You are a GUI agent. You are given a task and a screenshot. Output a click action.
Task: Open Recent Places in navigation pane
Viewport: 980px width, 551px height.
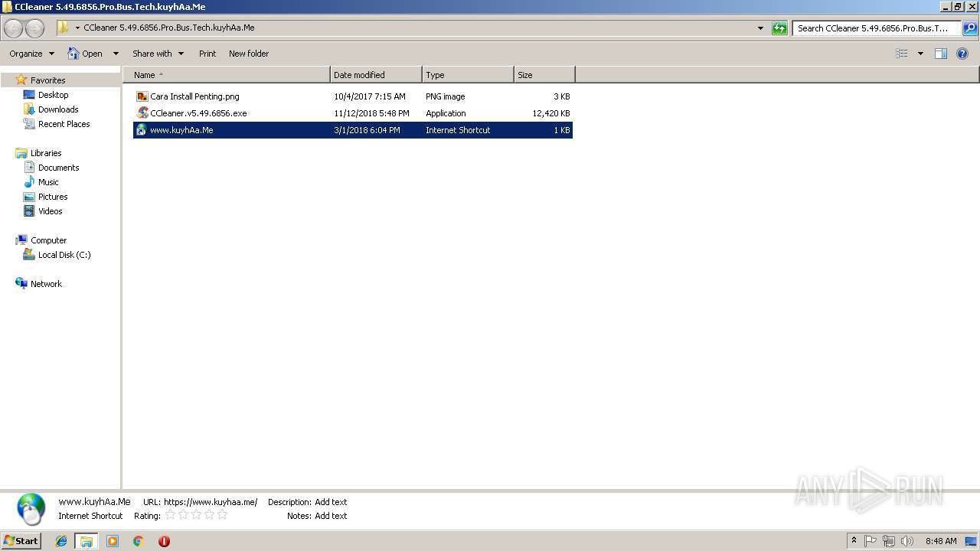[64, 124]
